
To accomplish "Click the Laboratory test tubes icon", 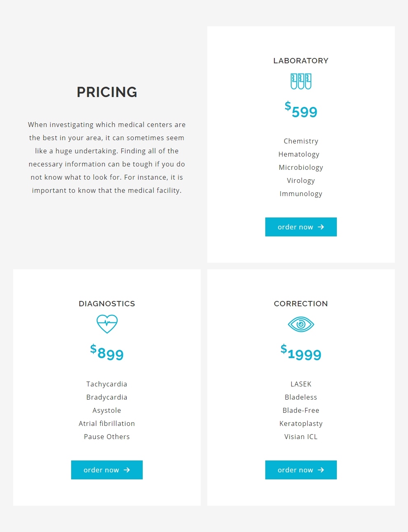I will tap(301, 81).
